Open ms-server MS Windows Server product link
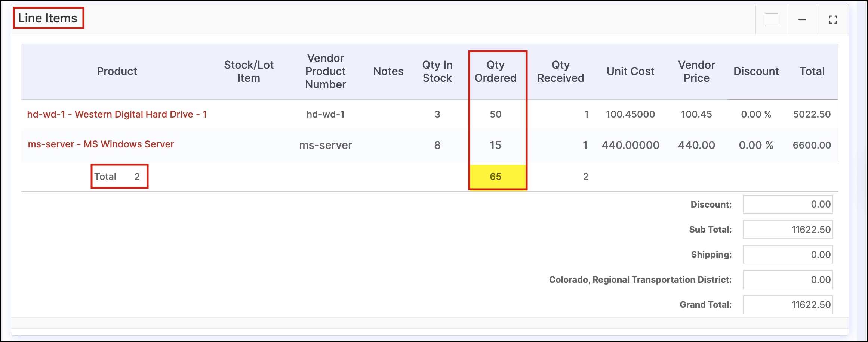This screenshot has width=868, height=342. click(x=101, y=144)
